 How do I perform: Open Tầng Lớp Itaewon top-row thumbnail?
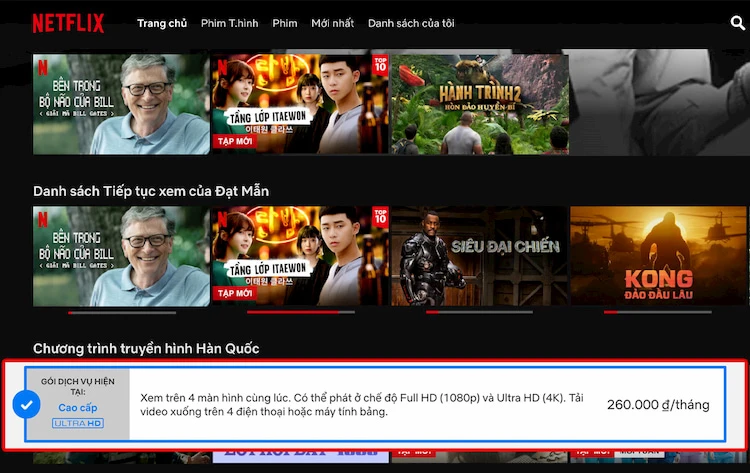[x=300, y=104]
